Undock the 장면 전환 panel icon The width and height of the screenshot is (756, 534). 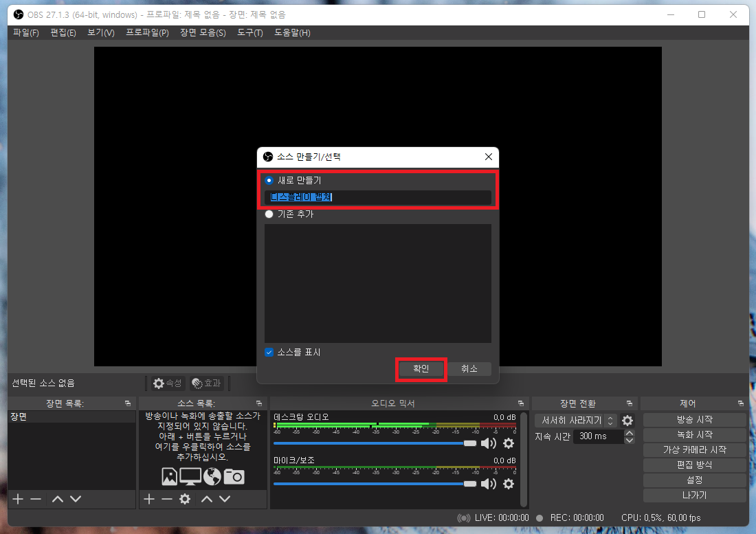(629, 403)
